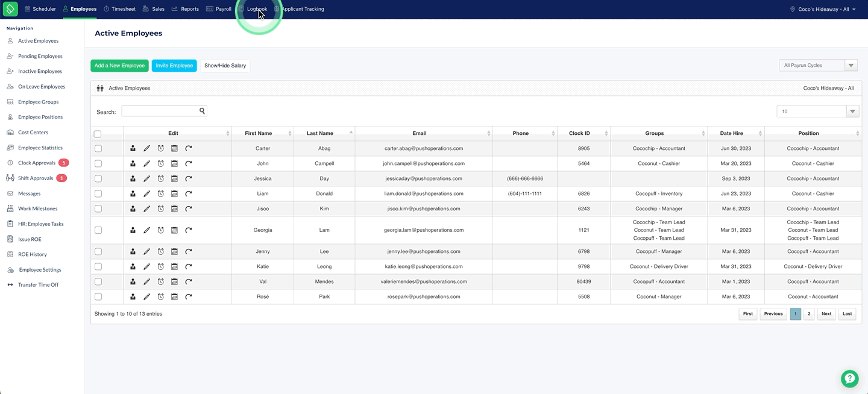868x394 pixels.
Task: Sort the table by Clock ID column
Action: (x=583, y=133)
